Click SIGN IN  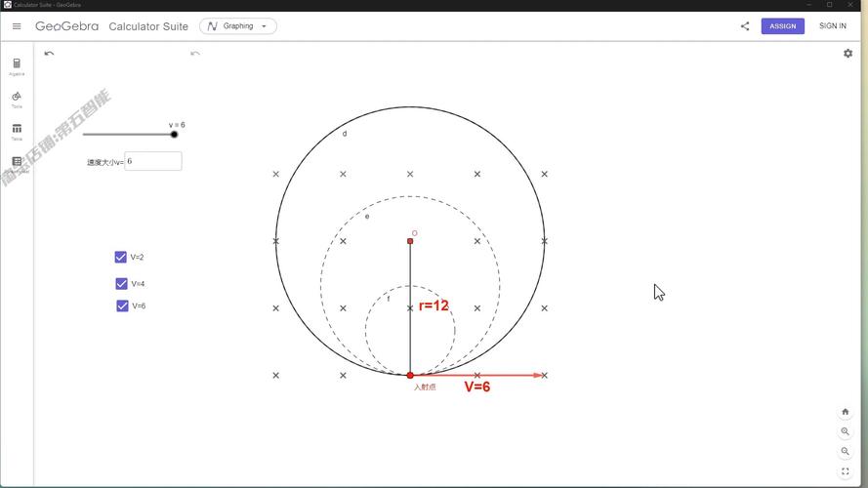point(832,26)
